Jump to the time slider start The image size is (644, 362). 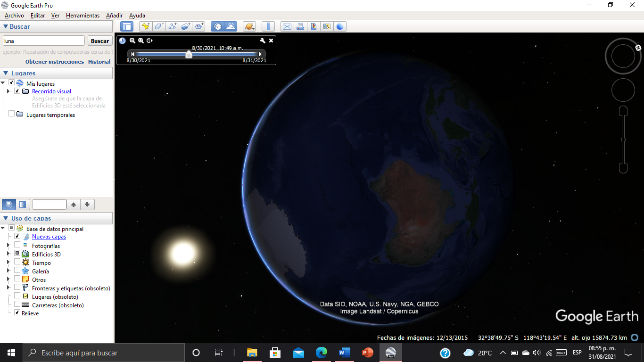(133, 54)
